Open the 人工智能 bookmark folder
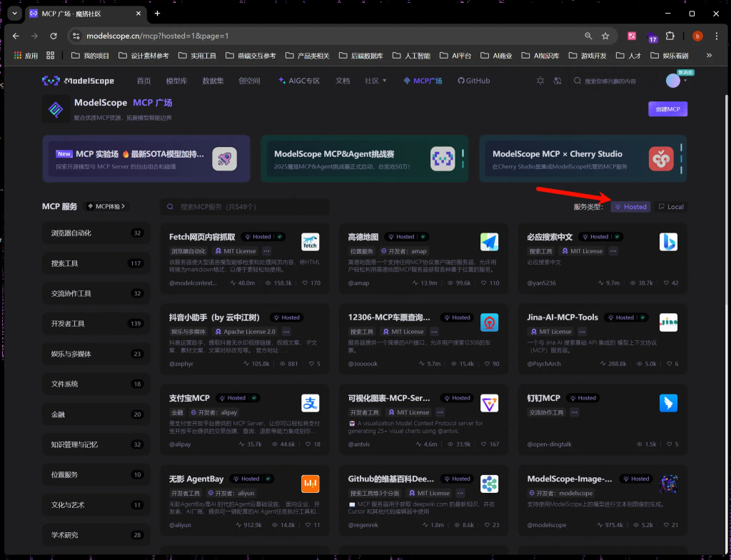This screenshot has width=731, height=560. pyautogui.click(x=412, y=56)
